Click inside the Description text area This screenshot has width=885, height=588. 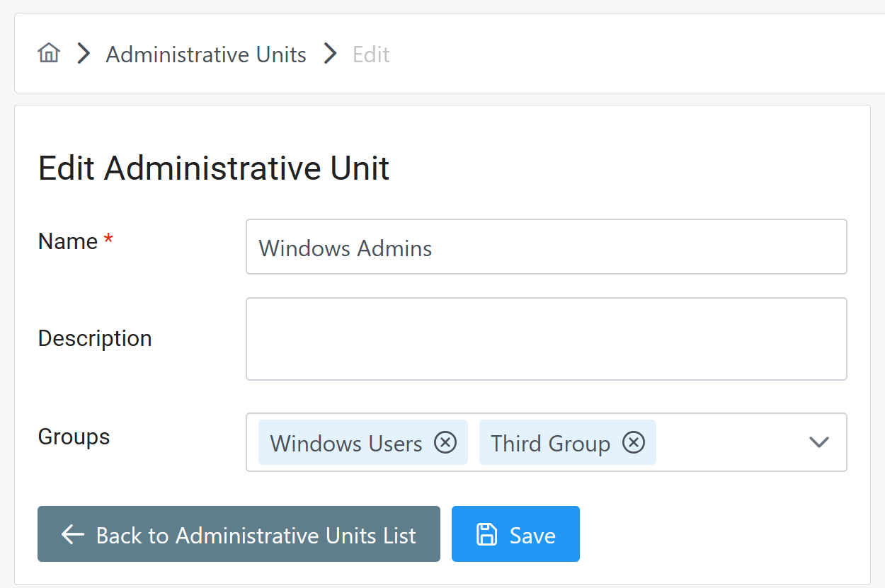pos(546,339)
